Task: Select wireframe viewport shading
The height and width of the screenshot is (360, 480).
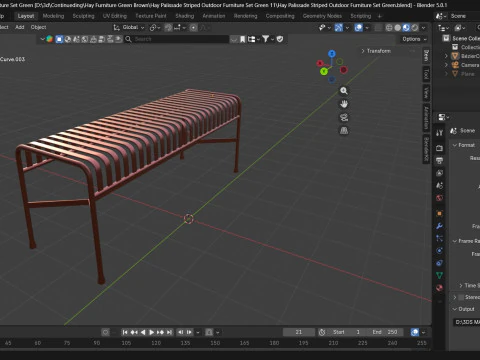Action: (x=389, y=28)
